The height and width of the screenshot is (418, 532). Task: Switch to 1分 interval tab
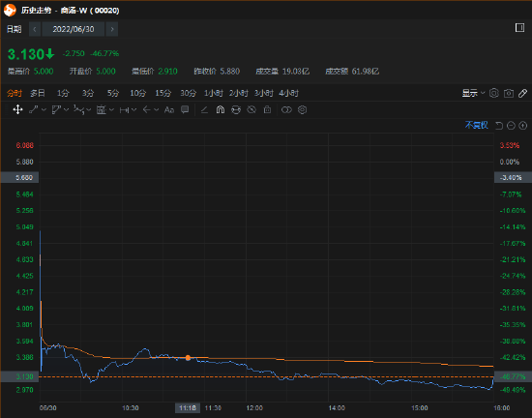[63, 93]
